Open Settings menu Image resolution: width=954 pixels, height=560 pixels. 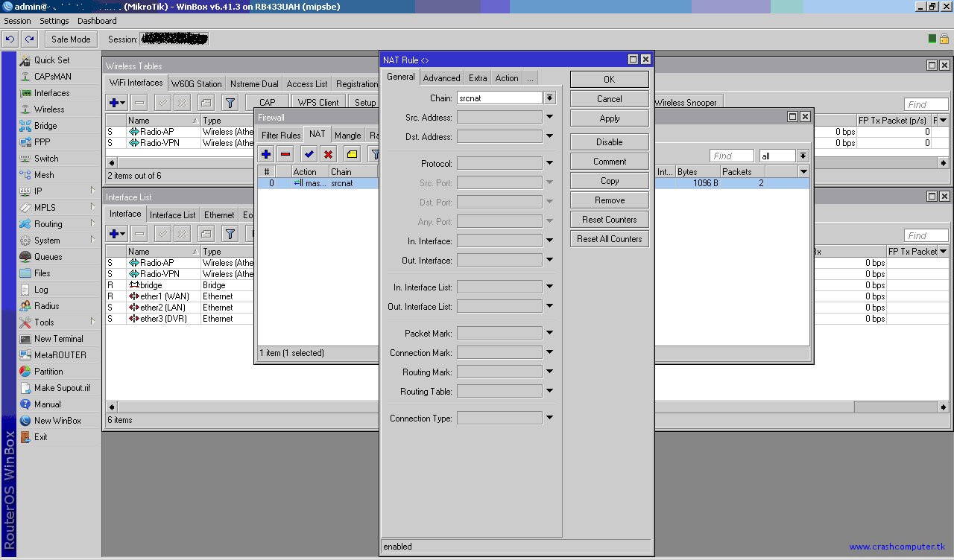[54, 21]
